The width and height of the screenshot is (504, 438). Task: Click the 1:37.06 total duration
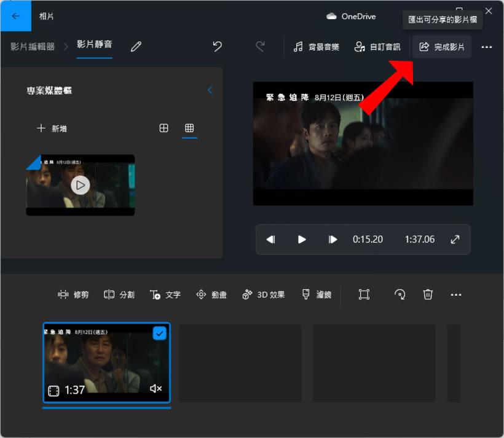click(419, 240)
